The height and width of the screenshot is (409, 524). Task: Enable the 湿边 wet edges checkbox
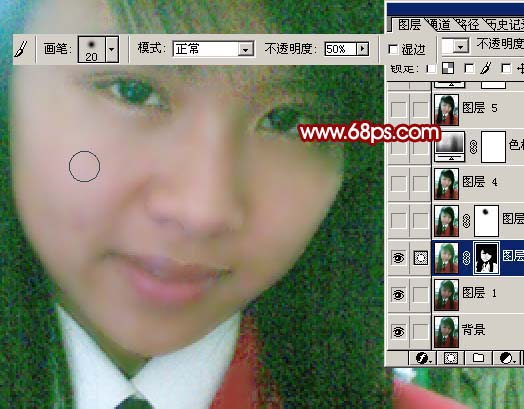[393, 50]
